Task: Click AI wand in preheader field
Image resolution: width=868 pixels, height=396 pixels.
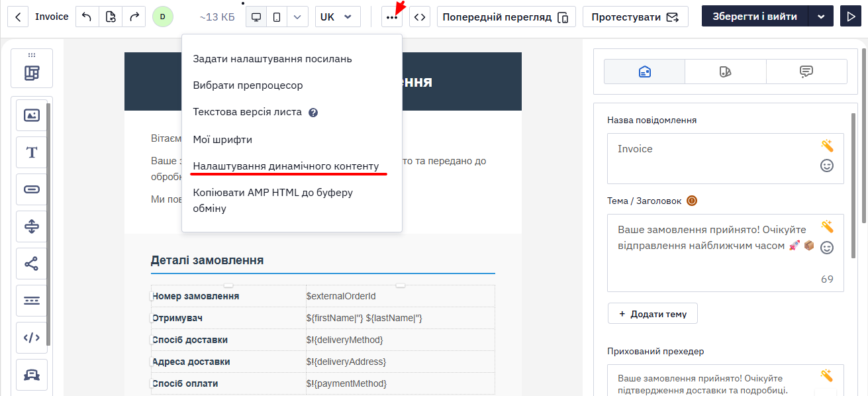Action: click(x=827, y=375)
